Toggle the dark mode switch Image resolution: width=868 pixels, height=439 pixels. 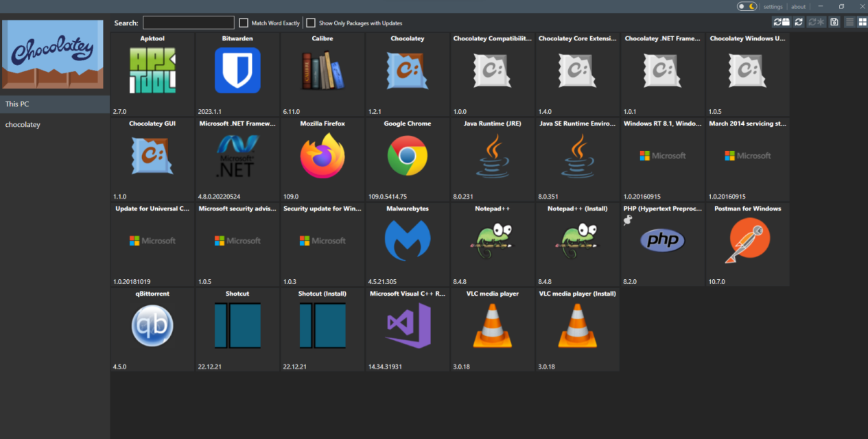pos(747,6)
